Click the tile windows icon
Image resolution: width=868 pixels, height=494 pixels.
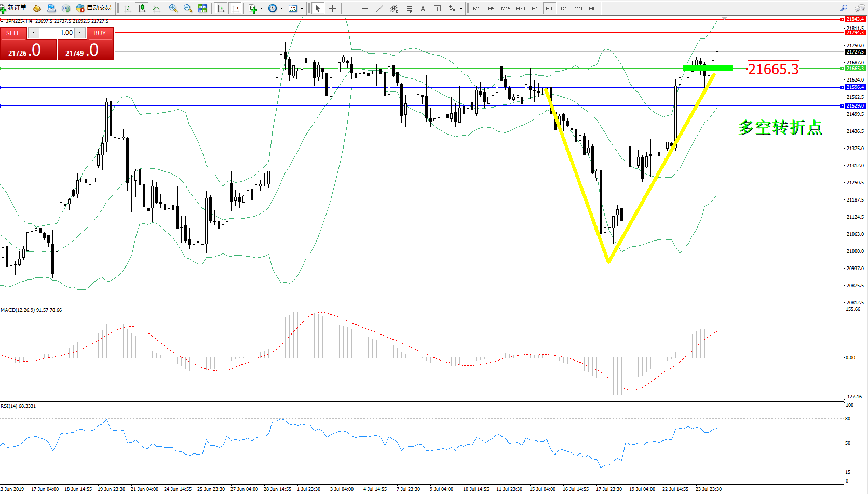202,8
